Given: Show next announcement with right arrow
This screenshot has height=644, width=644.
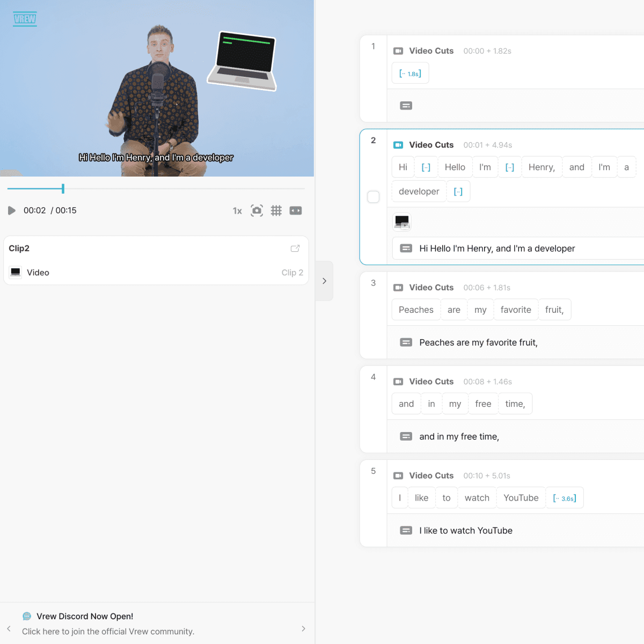Looking at the screenshot, I should pos(303,628).
